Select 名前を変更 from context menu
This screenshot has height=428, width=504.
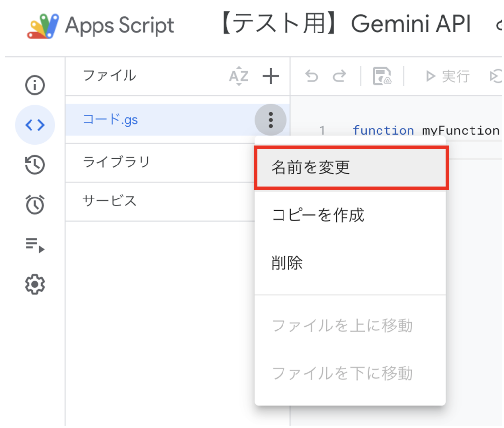pos(350,168)
